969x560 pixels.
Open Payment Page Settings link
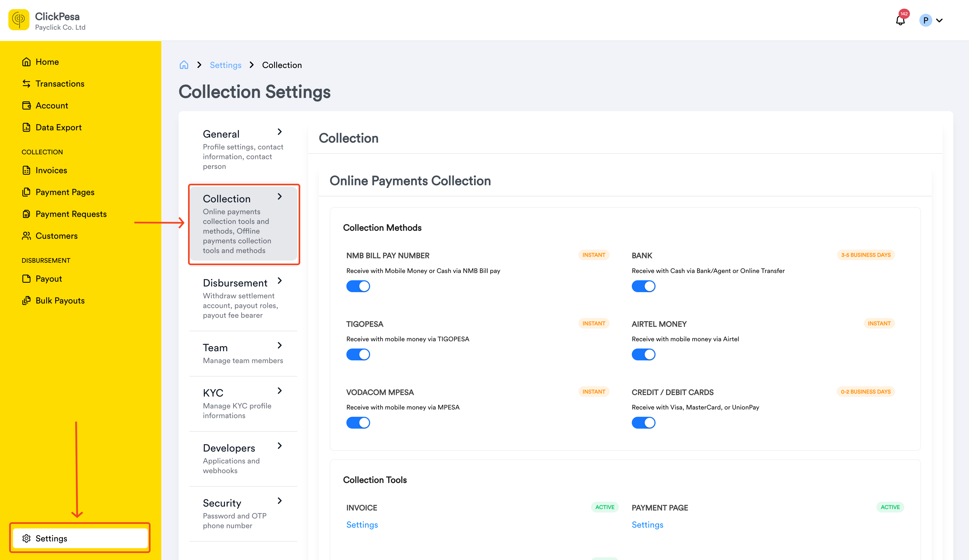tap(647, 525)
